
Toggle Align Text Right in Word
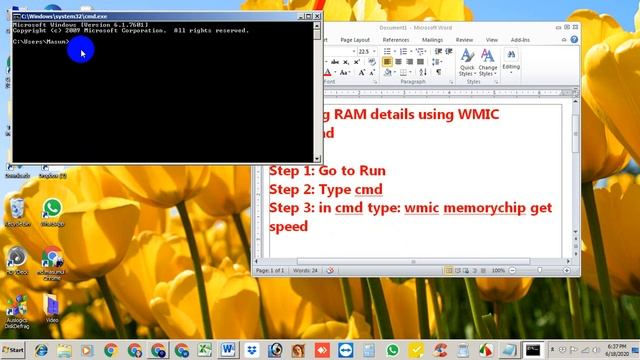coord(409,62)
